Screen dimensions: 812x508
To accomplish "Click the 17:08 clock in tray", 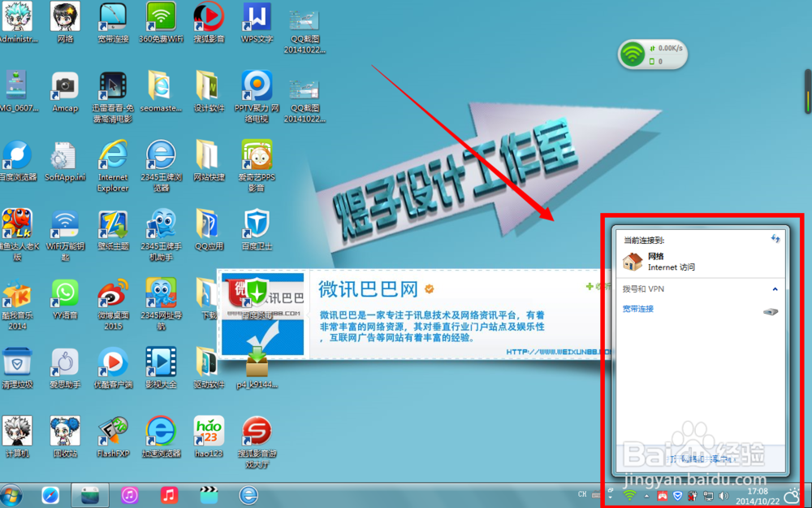I will coord(758,491).
